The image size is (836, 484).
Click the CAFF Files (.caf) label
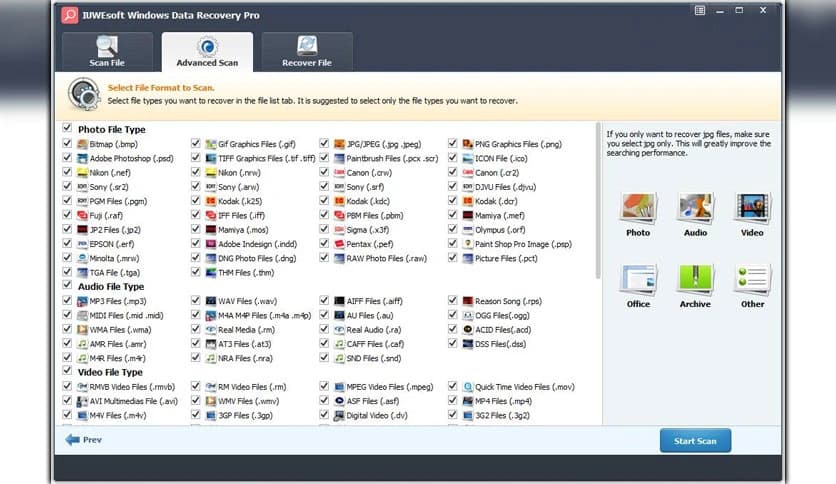click(375, 344)
